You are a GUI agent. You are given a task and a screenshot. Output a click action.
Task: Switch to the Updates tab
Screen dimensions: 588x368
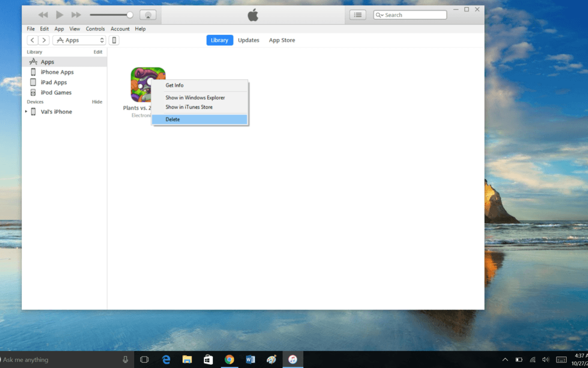tap(249, 40)
